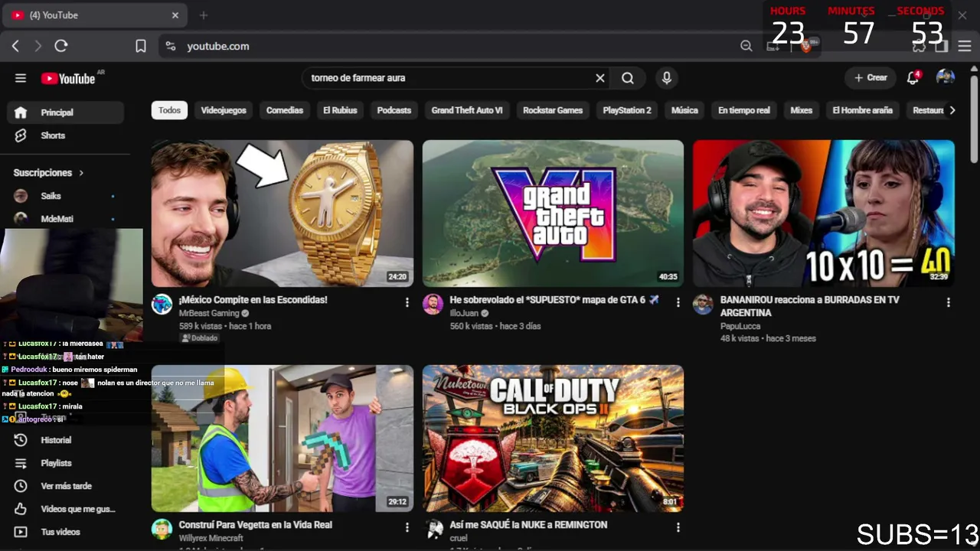Click the Crear button
This screenshot has height=551, width=980.
pyautogui.click(x=871, y=77)
